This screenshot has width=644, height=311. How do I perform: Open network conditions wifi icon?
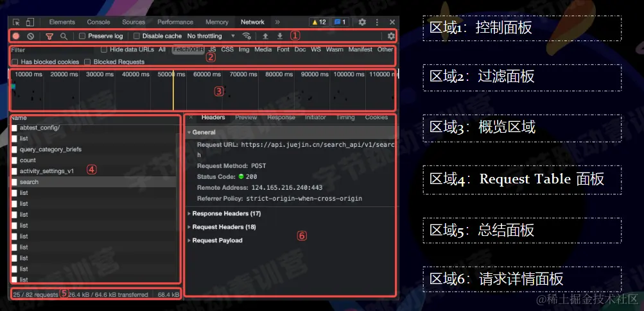247,36
